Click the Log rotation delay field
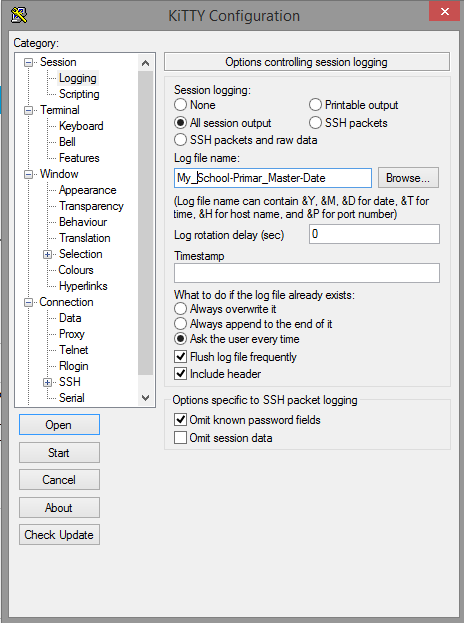The image size is (464, 623). tap(374, 234)
